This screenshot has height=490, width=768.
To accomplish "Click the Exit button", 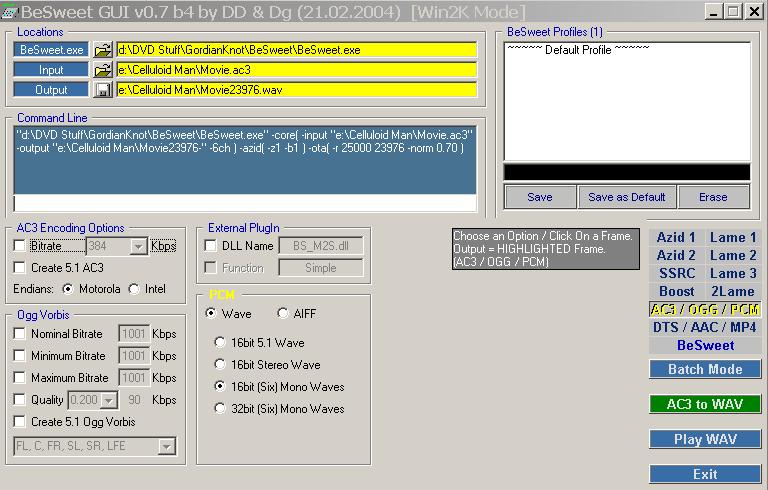I will coord(705,474).
